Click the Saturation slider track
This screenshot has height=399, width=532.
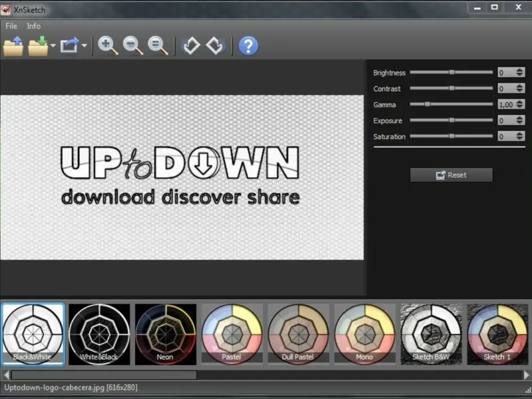pos(452,136)
